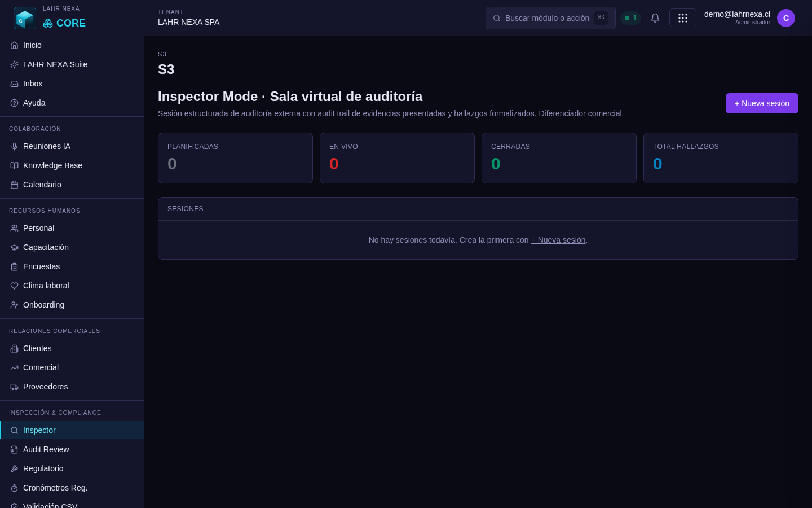Click the + Nueva sesión purple button
The width and height of the screenshot is (812, 508).
[762, 103]
